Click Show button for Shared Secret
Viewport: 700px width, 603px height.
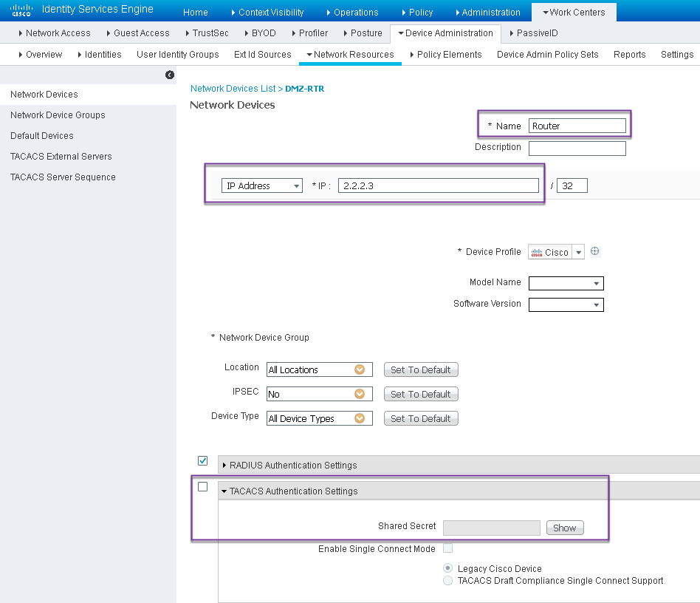click(x=565, y=528)
